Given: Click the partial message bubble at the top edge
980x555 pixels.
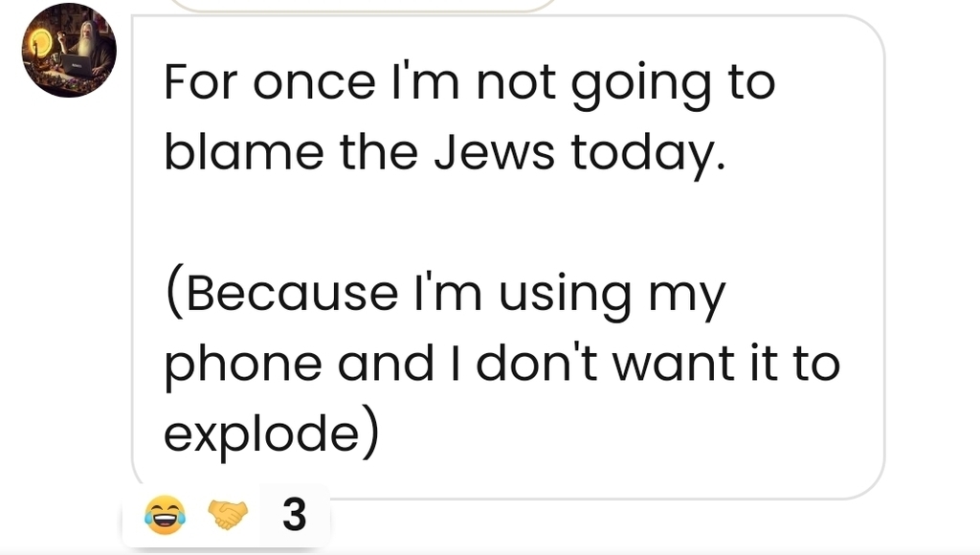Looking at the screenshot, I should tap(364, 6).
